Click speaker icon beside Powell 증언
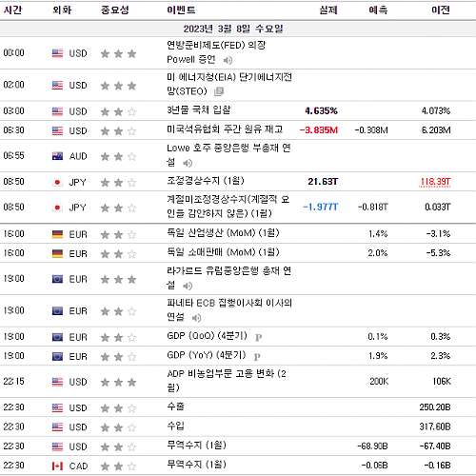 pyautogui.click(x=228, y=60)
